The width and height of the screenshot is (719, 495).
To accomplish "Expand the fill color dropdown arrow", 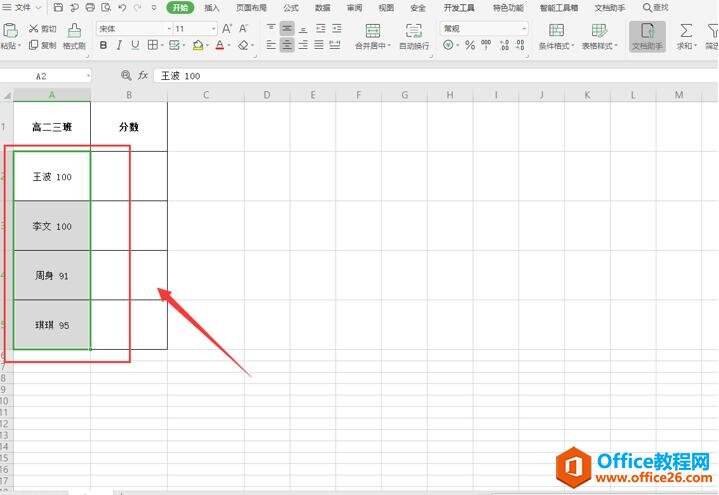I will click(207, 45).
